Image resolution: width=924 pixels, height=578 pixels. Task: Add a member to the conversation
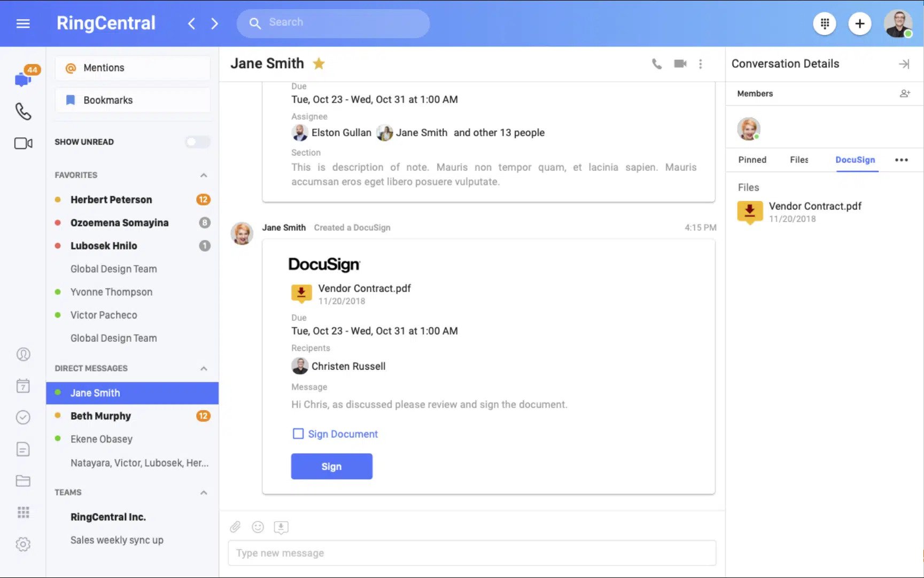pos(904,93)
